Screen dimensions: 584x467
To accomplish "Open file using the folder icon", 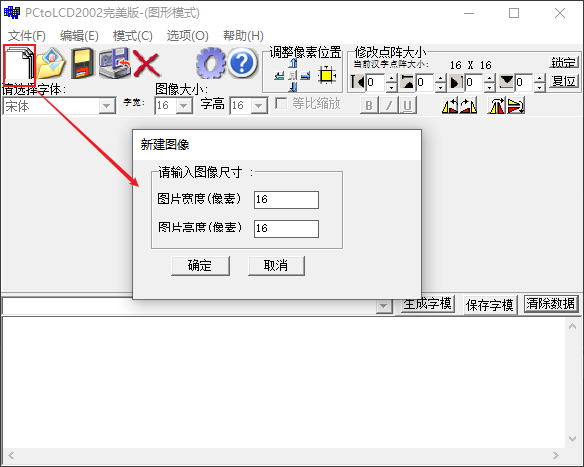I will point(52,63).
